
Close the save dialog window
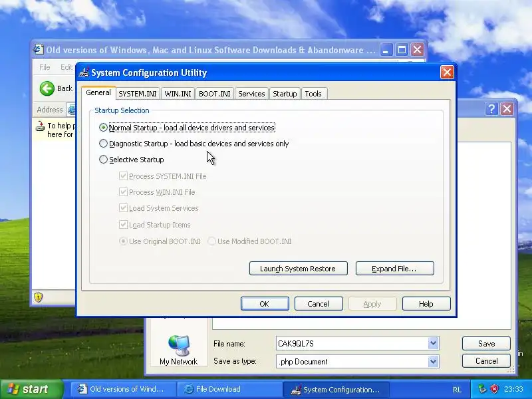pyautogui.click(x=507, y=109)
